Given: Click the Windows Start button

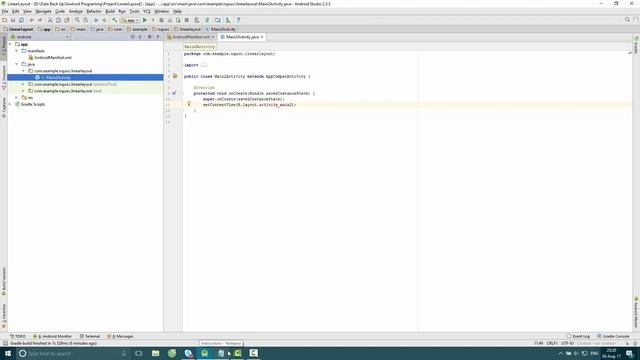Looking at the screenshot, I should [8, 353].
